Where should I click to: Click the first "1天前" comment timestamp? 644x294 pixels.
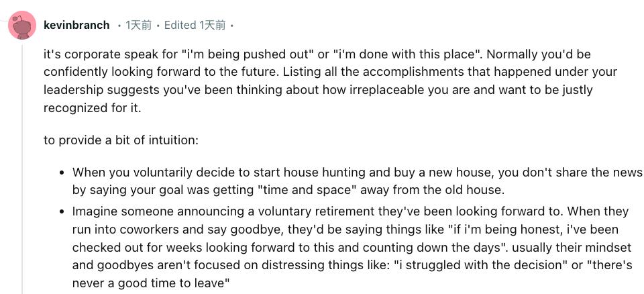pyautogui.click(x=138, y=26)
